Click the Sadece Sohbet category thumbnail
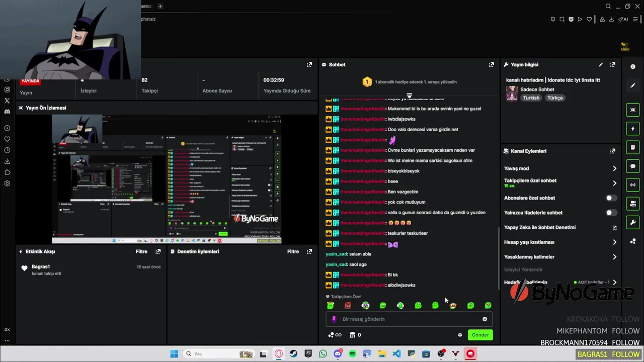Screen dimensions: 644x362 (x=512, y=94)
